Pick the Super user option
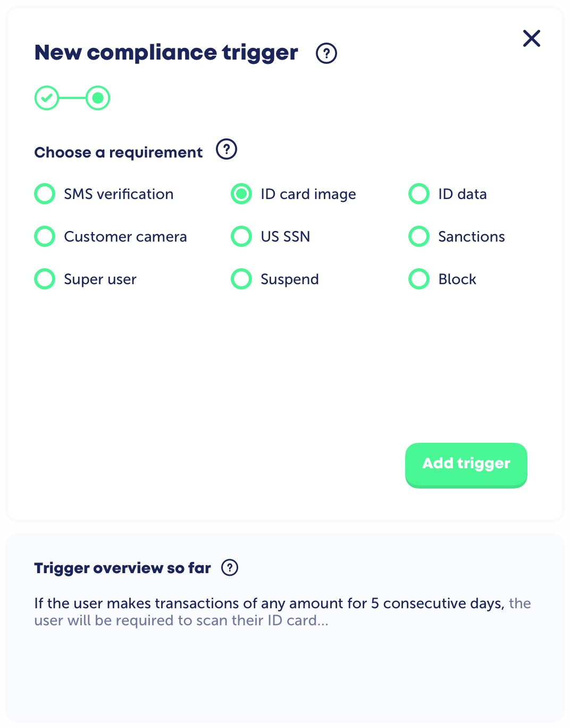This screenshot has width=570, height=728. pyautogui.click(x=45, y=279)
